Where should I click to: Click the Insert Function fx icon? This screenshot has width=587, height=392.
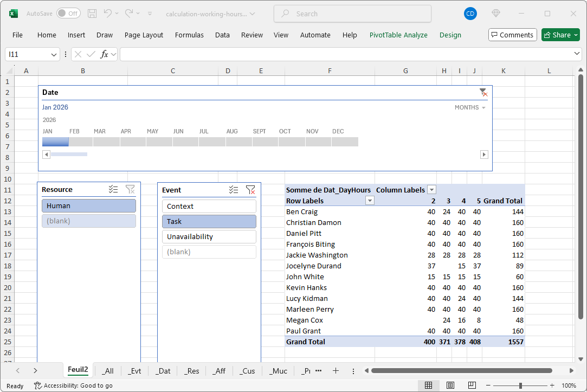(x=105, y=54)
